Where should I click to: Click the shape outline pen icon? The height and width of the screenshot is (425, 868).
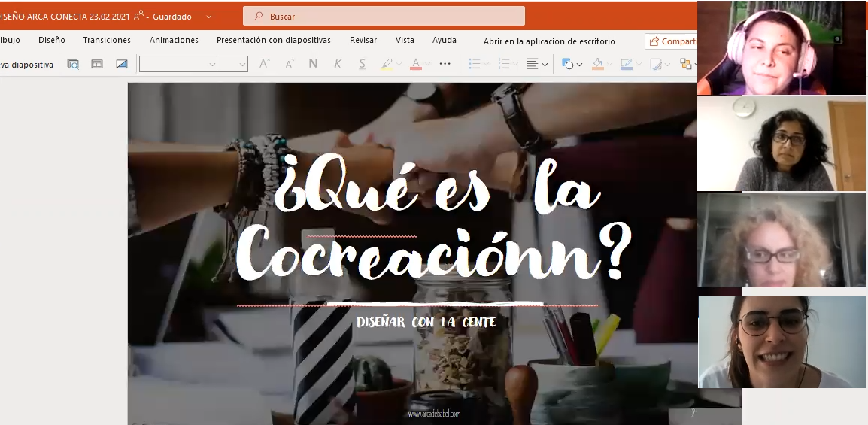627,64
